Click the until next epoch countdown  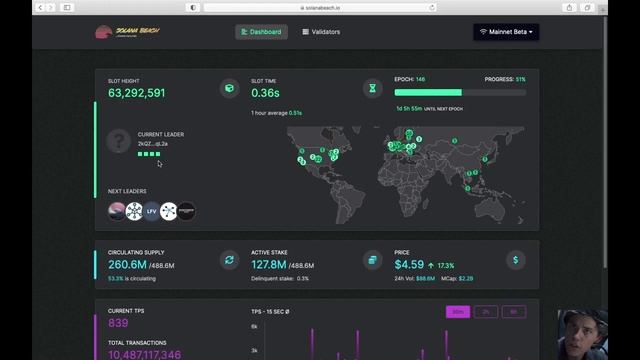click(x=429, y=109)
